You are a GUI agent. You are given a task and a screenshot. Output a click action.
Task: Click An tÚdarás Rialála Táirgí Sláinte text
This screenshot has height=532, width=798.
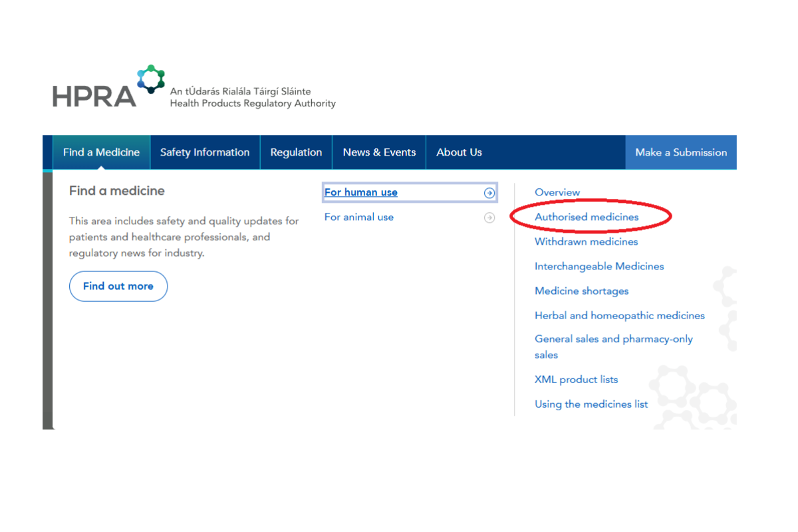[x=241, y=92]
